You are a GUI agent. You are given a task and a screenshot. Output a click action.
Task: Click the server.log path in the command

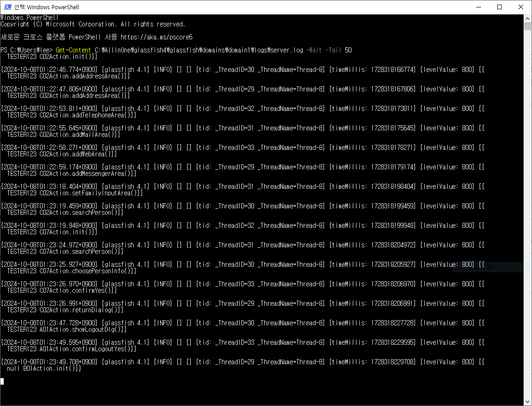pyautogui.click(x=199, y=50)
